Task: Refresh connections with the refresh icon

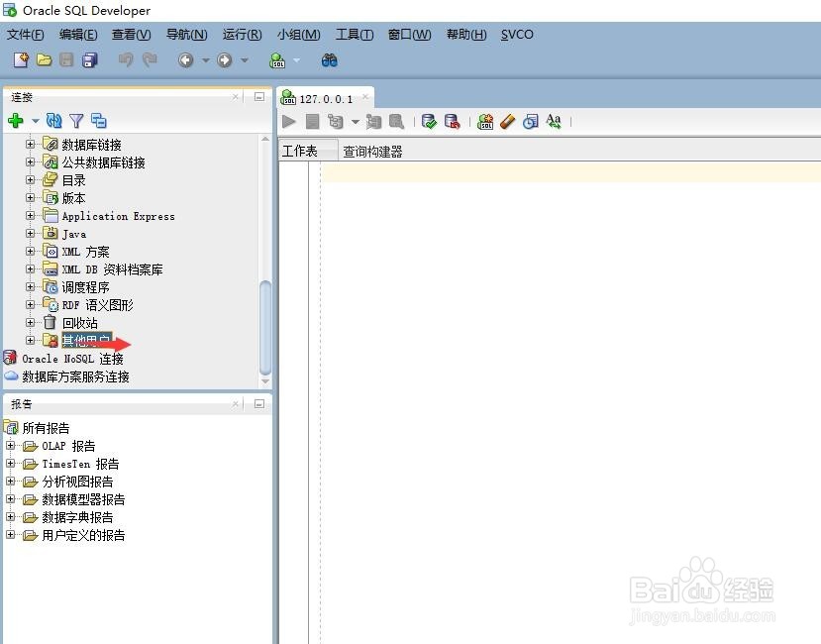Action: [53, 121]
